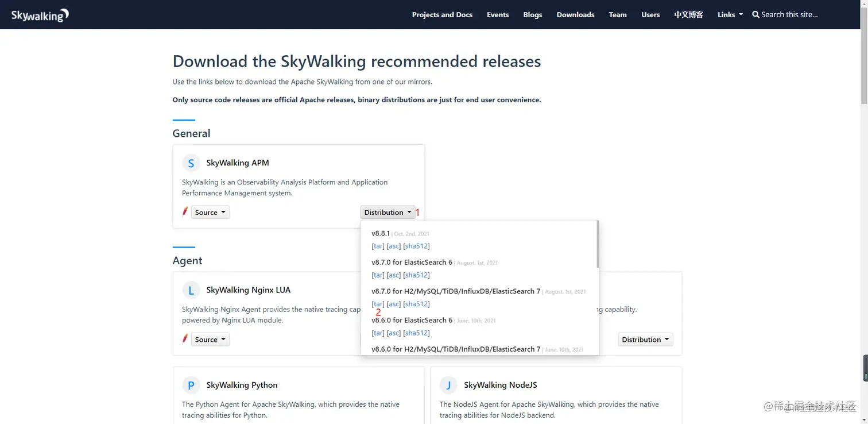Click the search magnifier icon

pos(755,14)
